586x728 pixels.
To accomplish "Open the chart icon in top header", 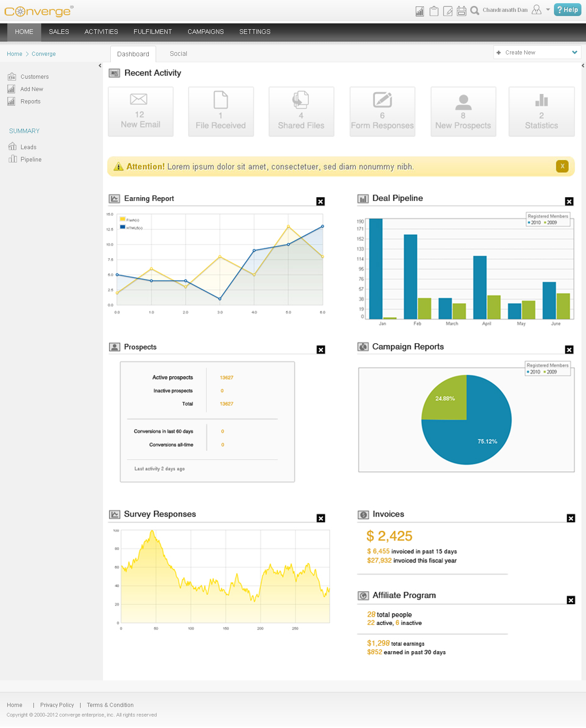I will pyautogui.click(x=420, y=11).
